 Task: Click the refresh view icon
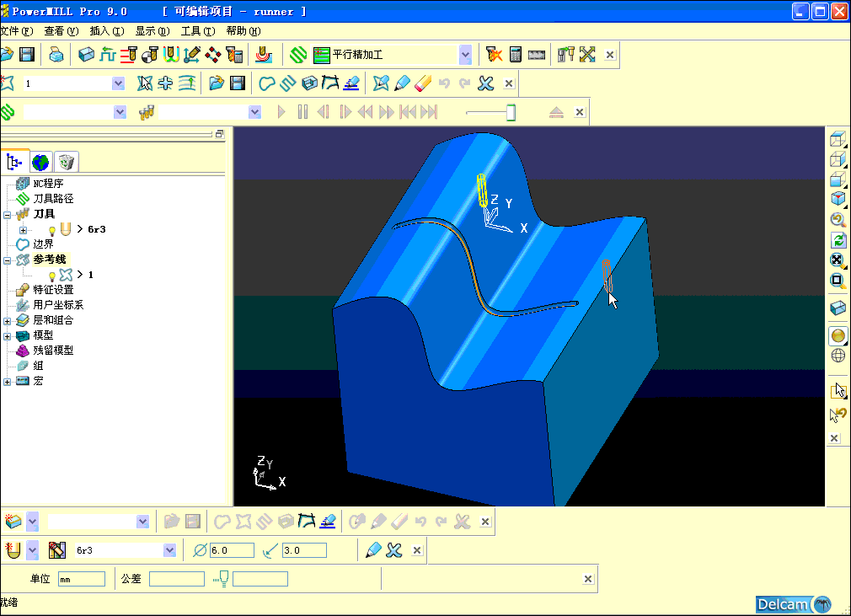click(838, 240)
